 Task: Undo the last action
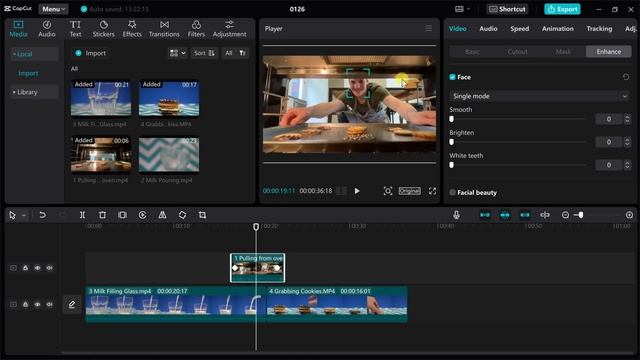pos(42,215)
